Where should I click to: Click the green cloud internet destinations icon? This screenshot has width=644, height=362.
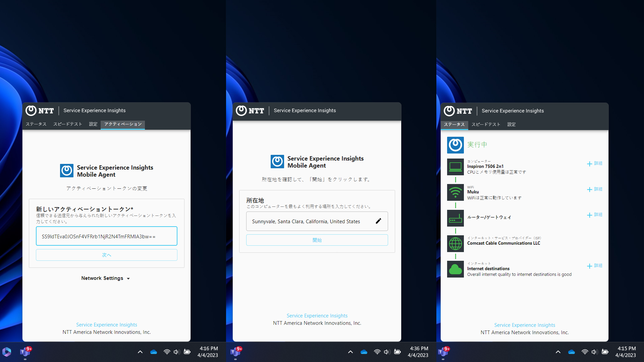[455, 269]
